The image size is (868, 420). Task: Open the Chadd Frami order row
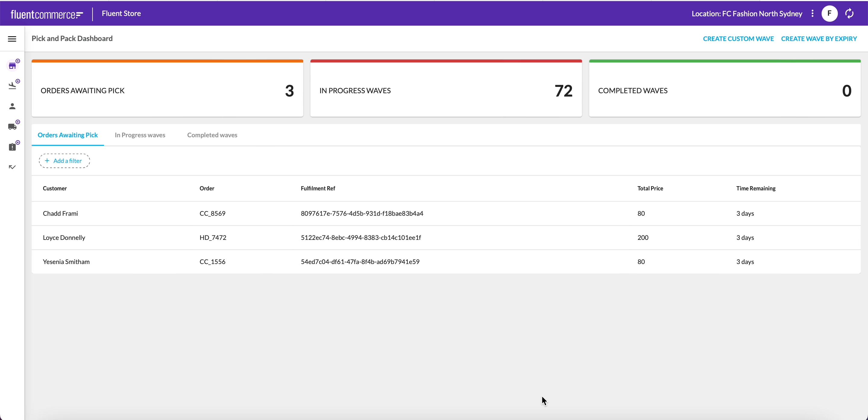pyautogui.click(x=61, y=213)
